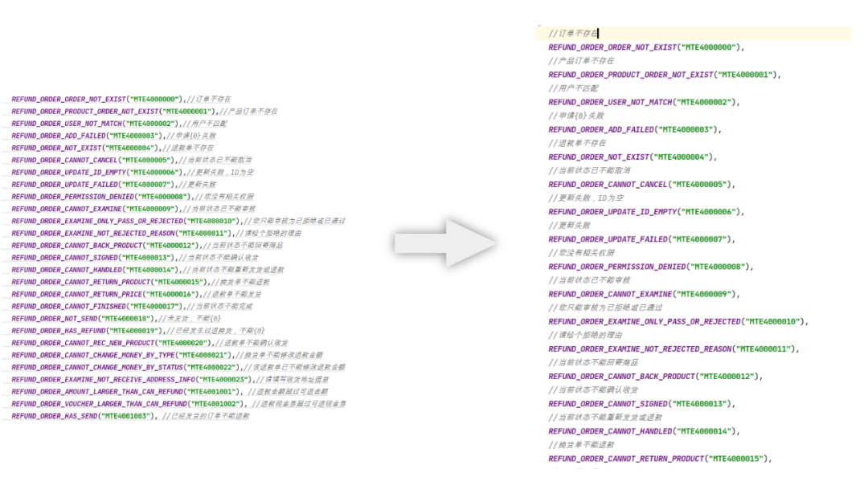The height and width of the screenshot is (477, 868).
Task: Click highlighted comment //订单不存在 in right code block
Action: [574, 33]
